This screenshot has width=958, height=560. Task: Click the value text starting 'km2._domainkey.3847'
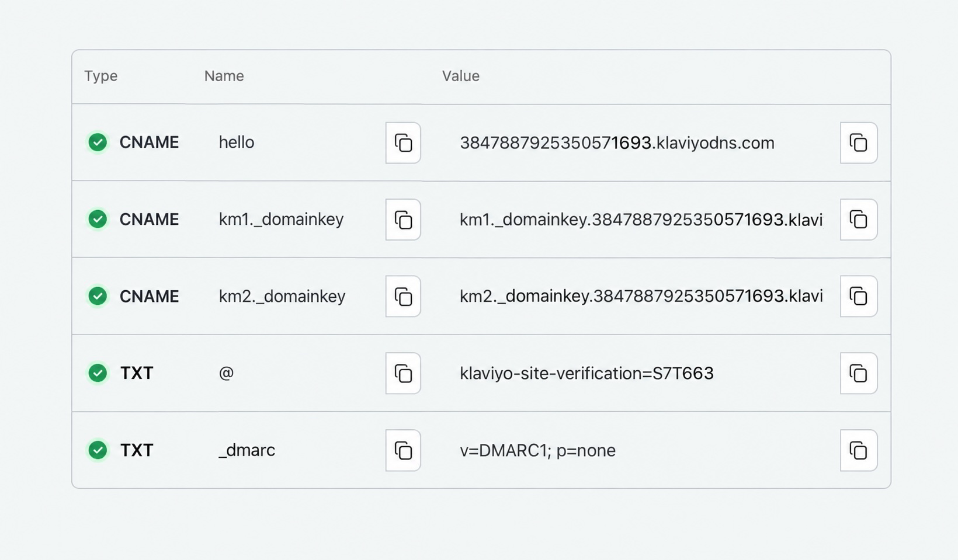pyautogui.click(x=641, y=296)
